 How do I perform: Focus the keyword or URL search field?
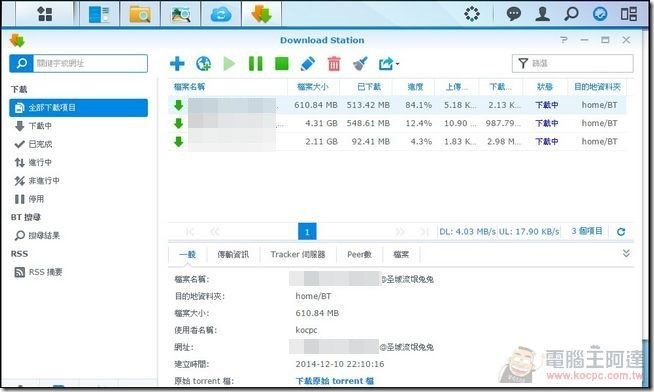90,63
